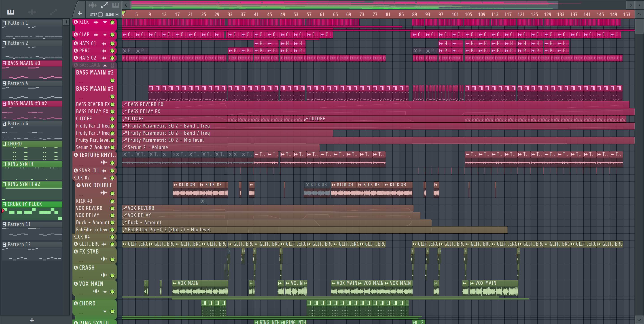
Task: Click waveform icon on GLIT..ERC track
Action: pyautogui.click(x=104, y=244)
